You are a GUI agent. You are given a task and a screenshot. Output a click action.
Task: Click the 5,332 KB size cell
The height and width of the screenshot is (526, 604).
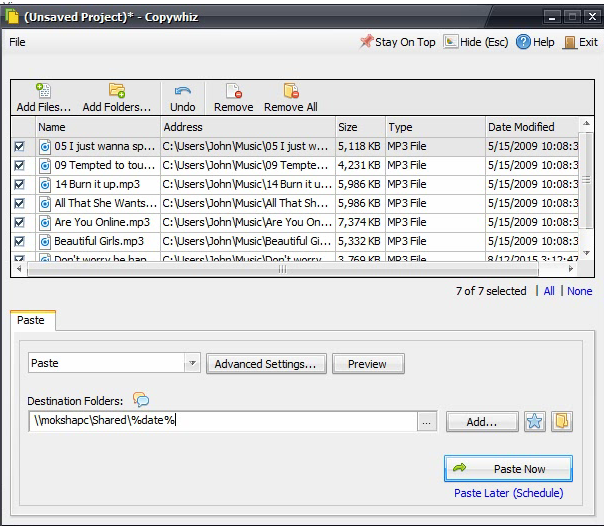coord(359,241)
